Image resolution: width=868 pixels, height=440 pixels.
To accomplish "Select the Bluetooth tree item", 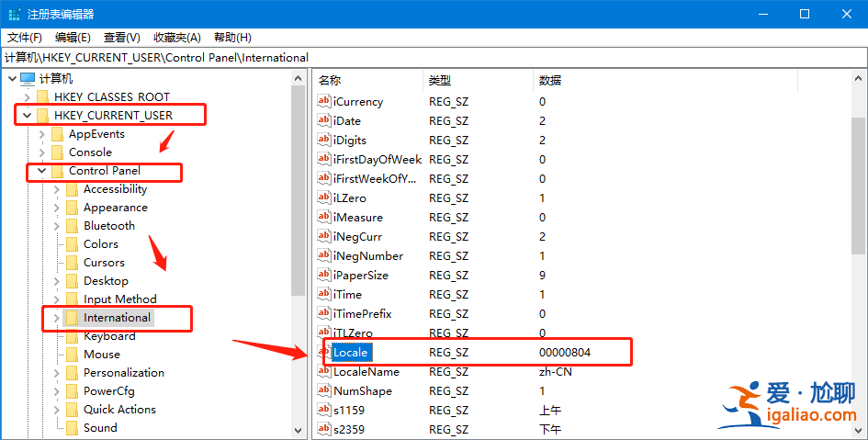I will click(109, 226).
